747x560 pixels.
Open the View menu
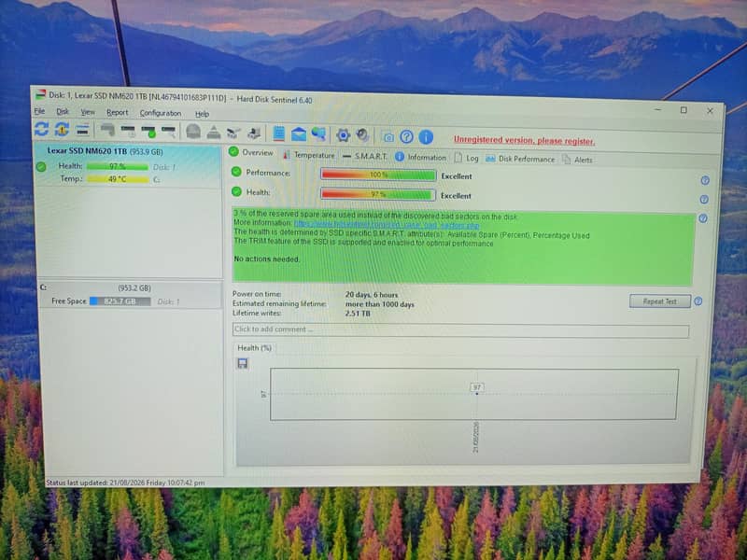point(87,112)
